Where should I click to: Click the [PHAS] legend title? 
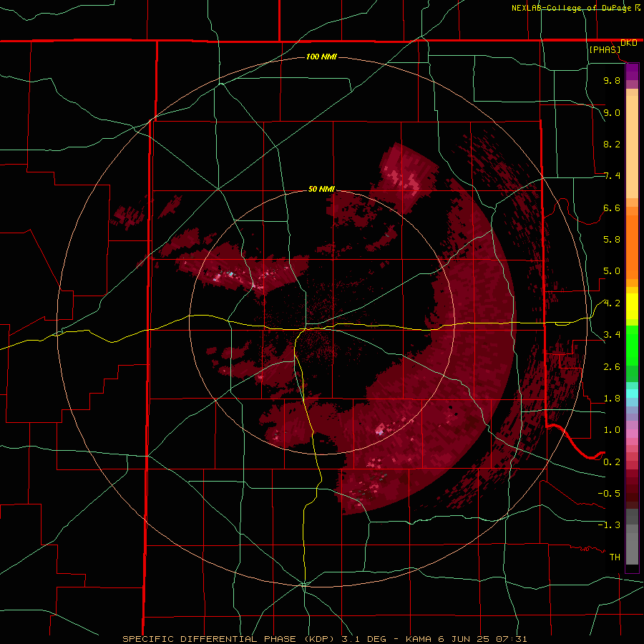click(x=605, y=49)
